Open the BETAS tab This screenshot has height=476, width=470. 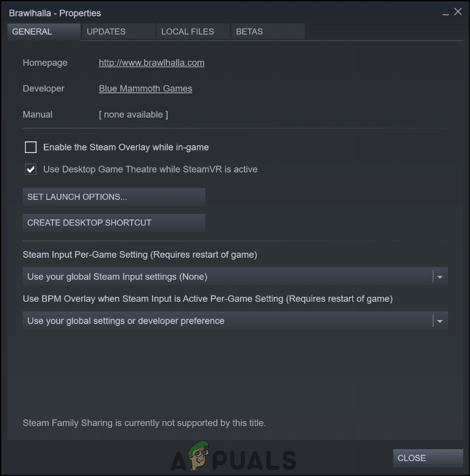pos(268,32)
